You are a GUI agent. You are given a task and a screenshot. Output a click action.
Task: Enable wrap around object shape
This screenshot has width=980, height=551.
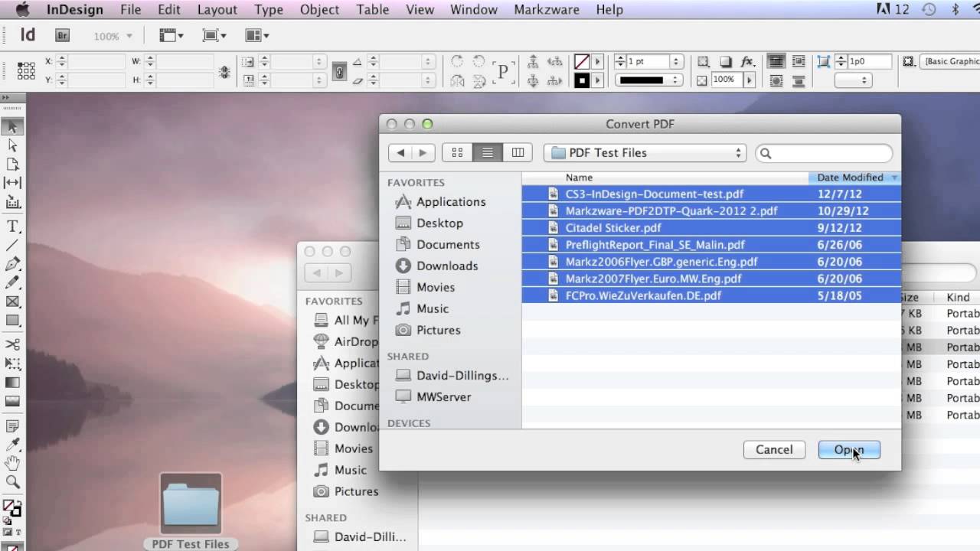pyautogui.click(x=776, y=80)
